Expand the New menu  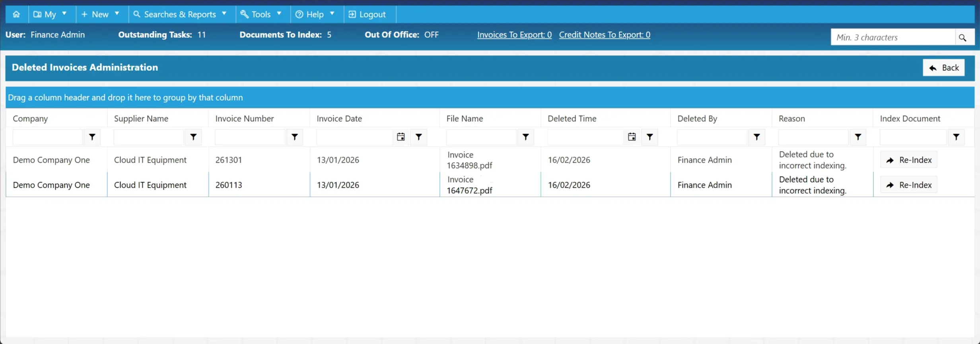point(101,14)
